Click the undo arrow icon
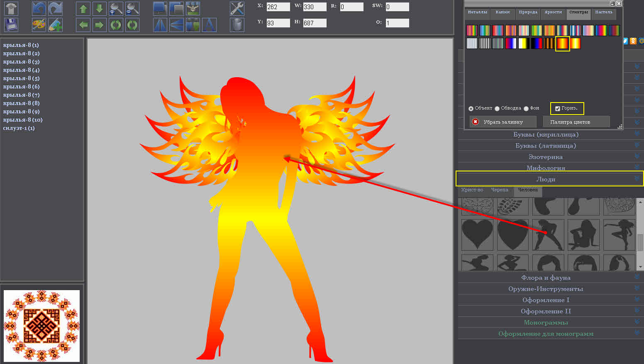Viewport: 644px width, 364px height. coord(39,8)
